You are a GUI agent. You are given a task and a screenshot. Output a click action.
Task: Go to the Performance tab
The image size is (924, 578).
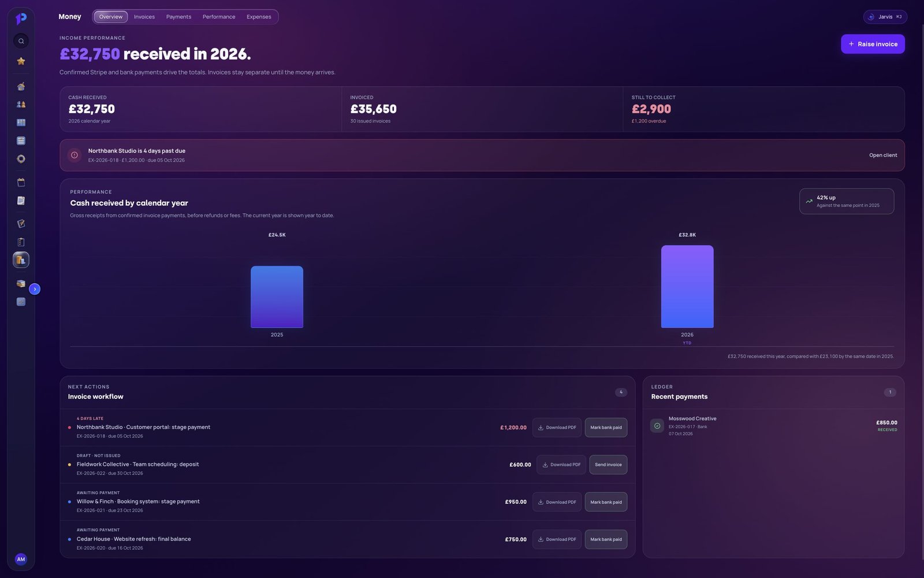pyautogui.click(x=219, y=17)
